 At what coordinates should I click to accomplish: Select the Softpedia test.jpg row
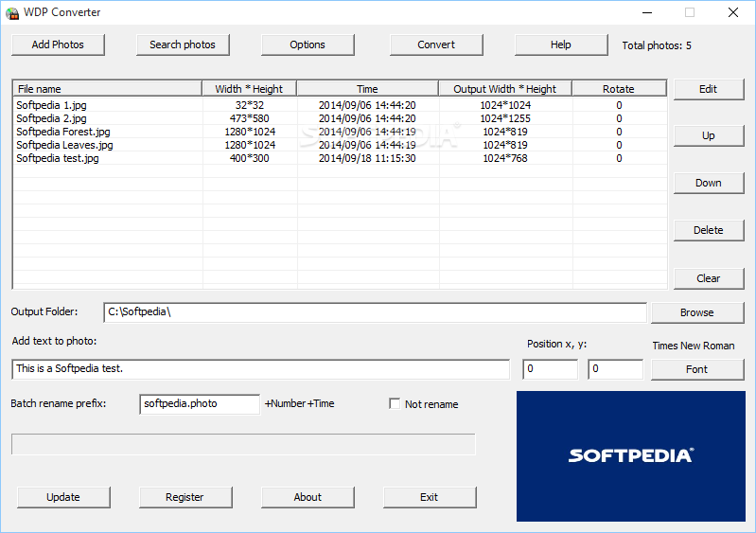[x=340, y=158]
